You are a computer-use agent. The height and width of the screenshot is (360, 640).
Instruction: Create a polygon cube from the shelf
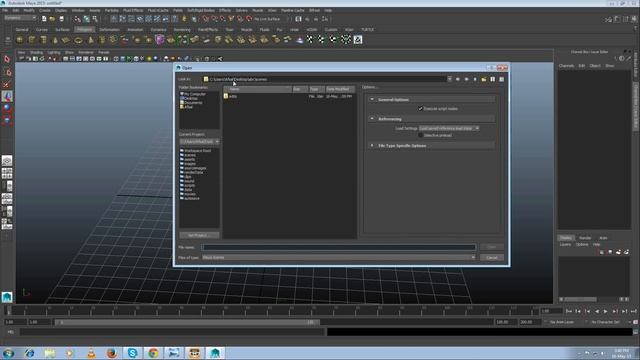pos(31,40)
